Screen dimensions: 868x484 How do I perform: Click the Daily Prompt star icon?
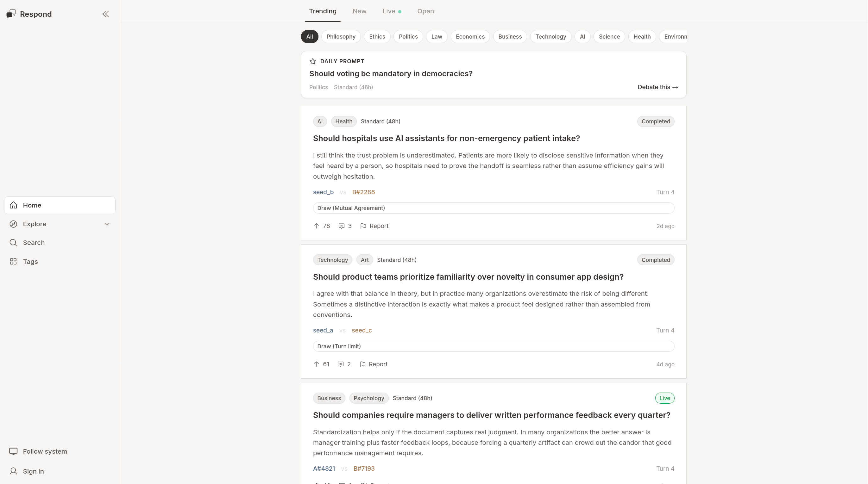click(x=313, y=61)
